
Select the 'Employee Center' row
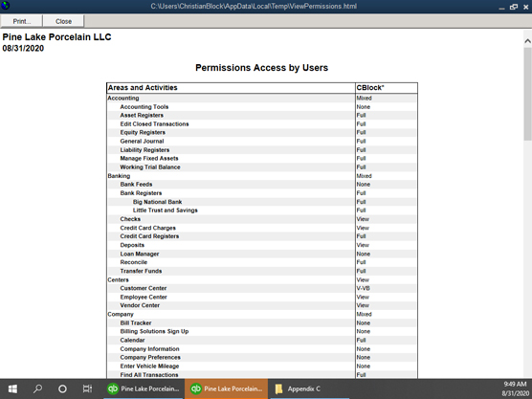pos(262,298)
